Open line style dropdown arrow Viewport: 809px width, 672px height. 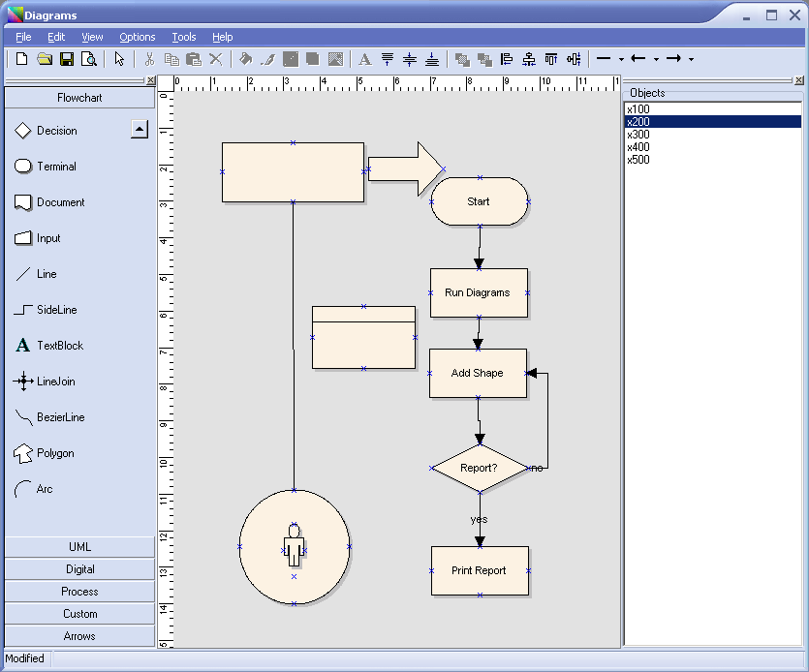621,59
